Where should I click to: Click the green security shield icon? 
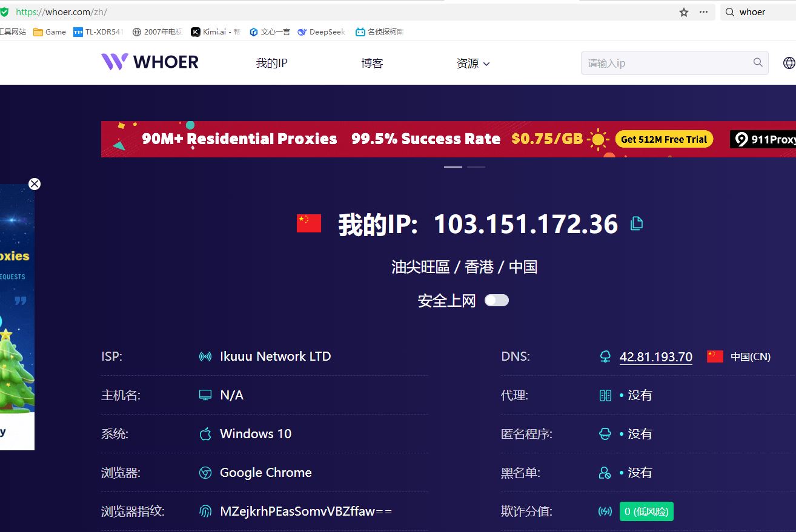(4, 12)
